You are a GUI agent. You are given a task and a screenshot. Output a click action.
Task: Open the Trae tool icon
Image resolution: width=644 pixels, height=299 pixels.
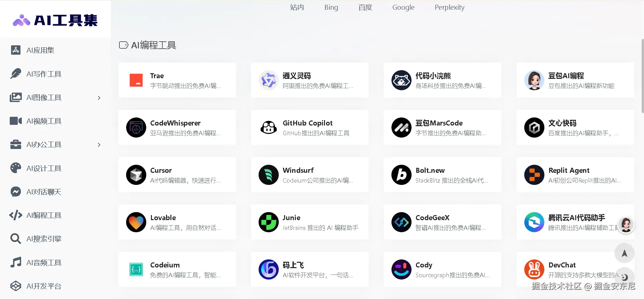pyautogui.click(x=136, y=80)
